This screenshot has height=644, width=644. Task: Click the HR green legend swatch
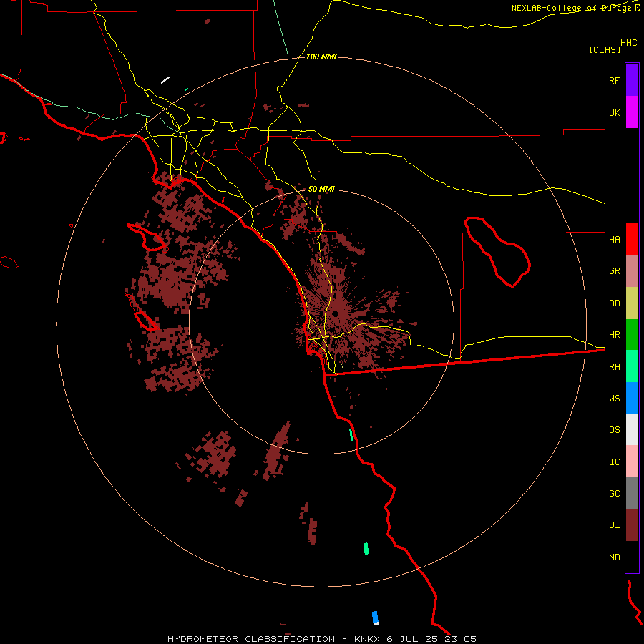pyautogui.click(x=632, y=335)
